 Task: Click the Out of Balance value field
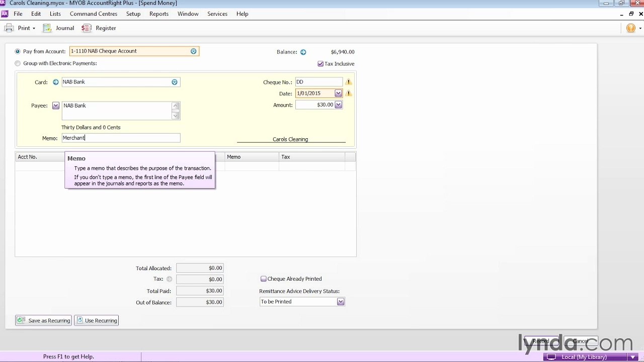coord(200,302)
